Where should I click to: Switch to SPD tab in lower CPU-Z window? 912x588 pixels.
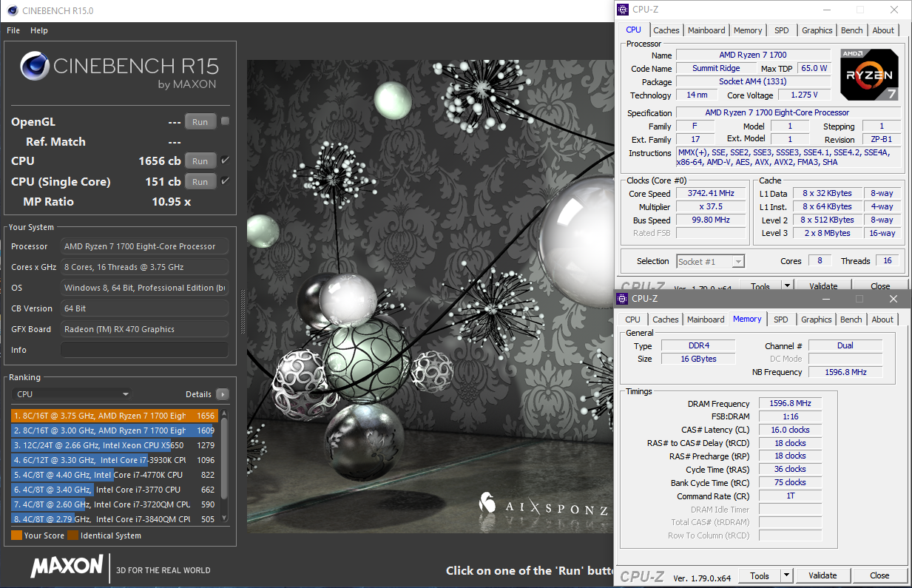(781, 320)
